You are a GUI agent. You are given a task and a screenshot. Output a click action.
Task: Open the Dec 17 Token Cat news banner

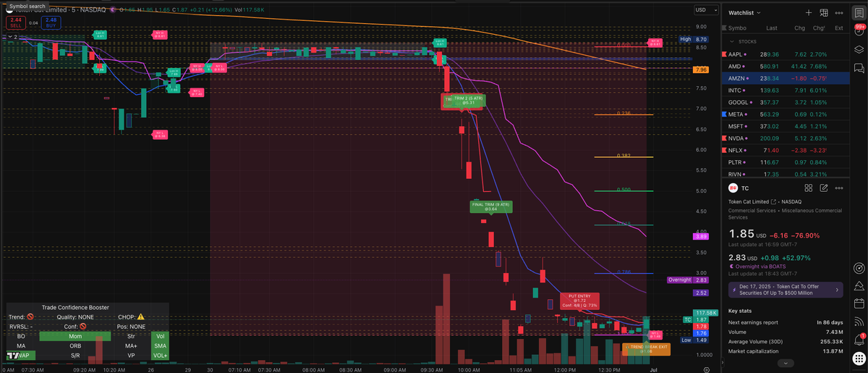pos(785,289)
